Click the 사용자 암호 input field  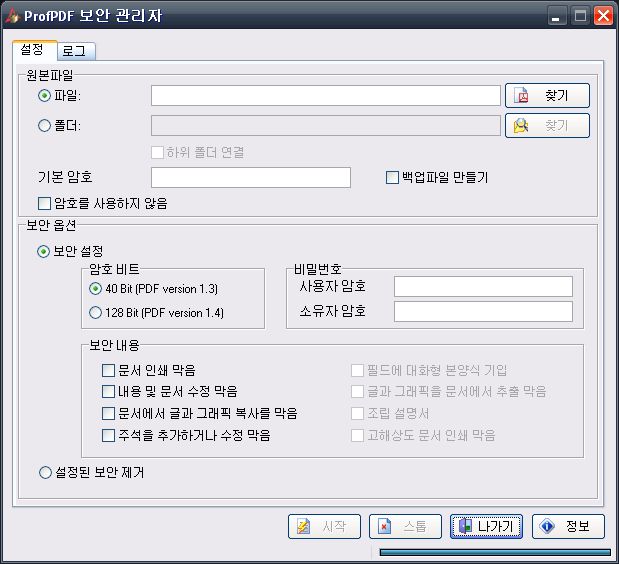pyautogui.click(x=483, y=287)
